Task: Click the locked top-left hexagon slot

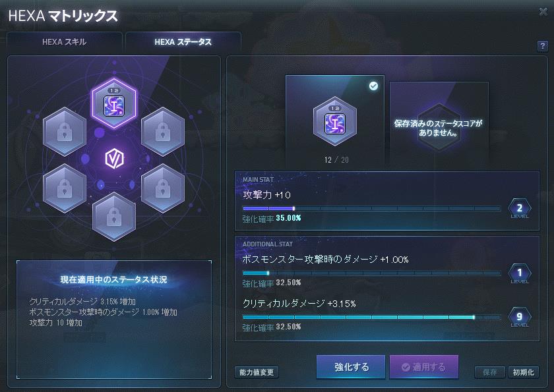Action: pyautogui.click(x=65, y=132)
